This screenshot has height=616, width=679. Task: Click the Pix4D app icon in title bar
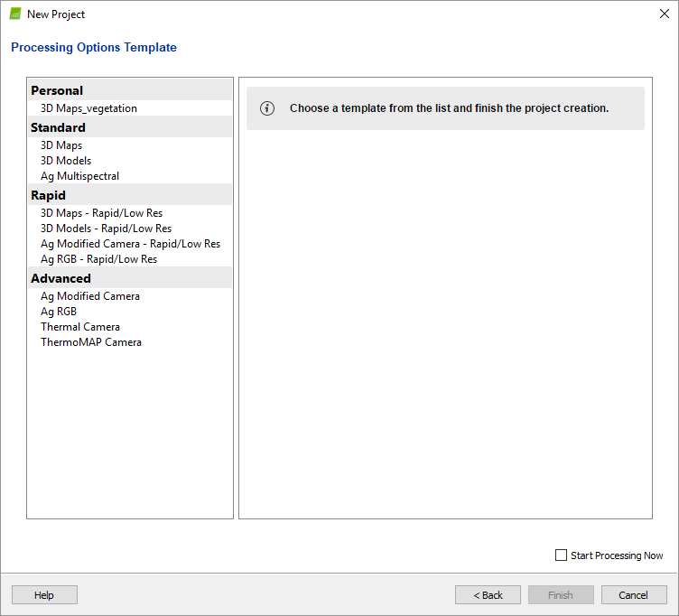(15, 14)
